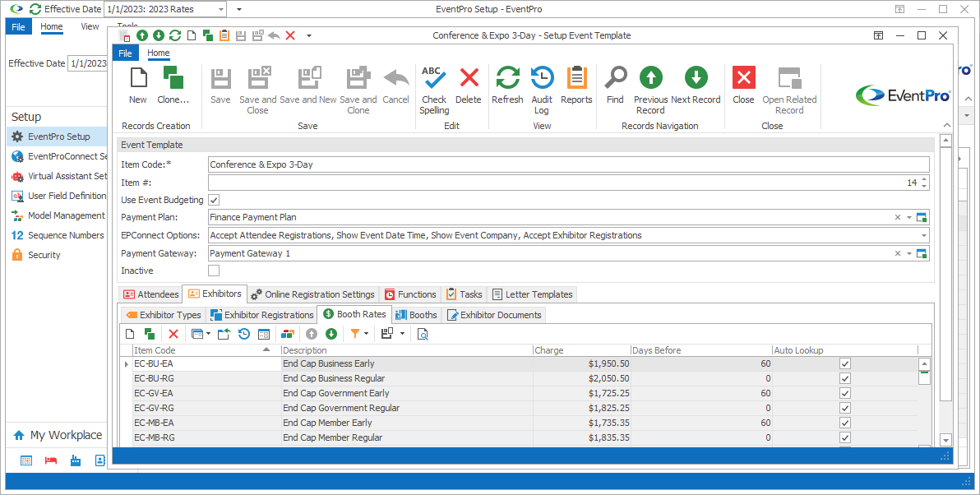The height and width of the screenshot is (495, 980).
Task: Select Security in the Setup sidebar
Action: [x=44, y=255]
